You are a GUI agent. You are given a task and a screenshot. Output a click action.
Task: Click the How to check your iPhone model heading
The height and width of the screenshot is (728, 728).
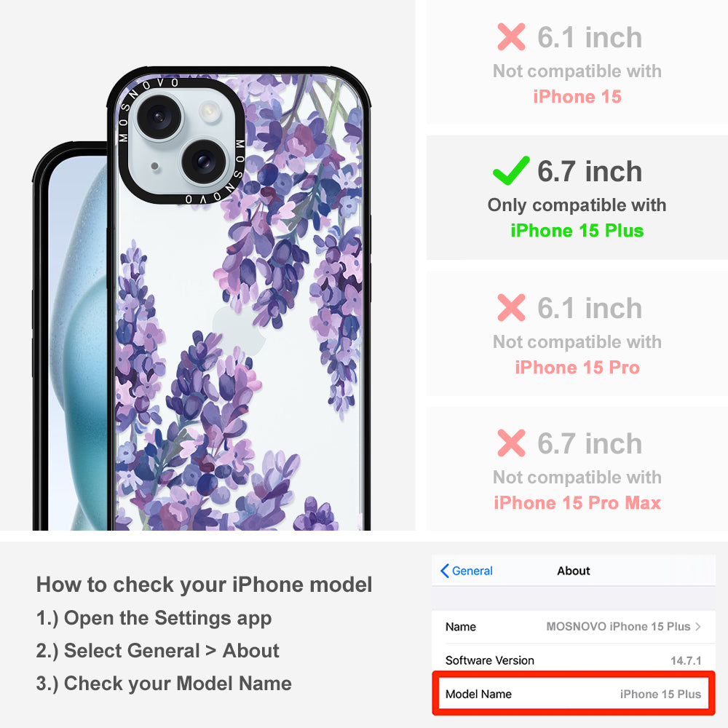[205, 585]
